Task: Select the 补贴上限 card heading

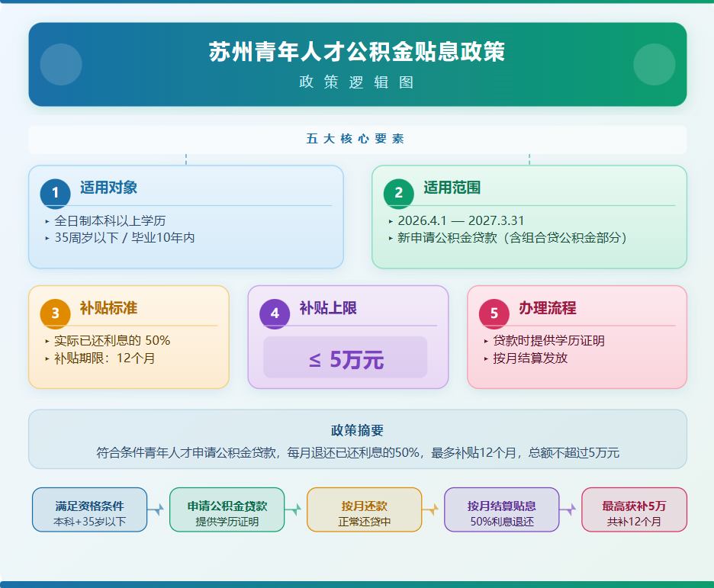Action: pos(328,308)
